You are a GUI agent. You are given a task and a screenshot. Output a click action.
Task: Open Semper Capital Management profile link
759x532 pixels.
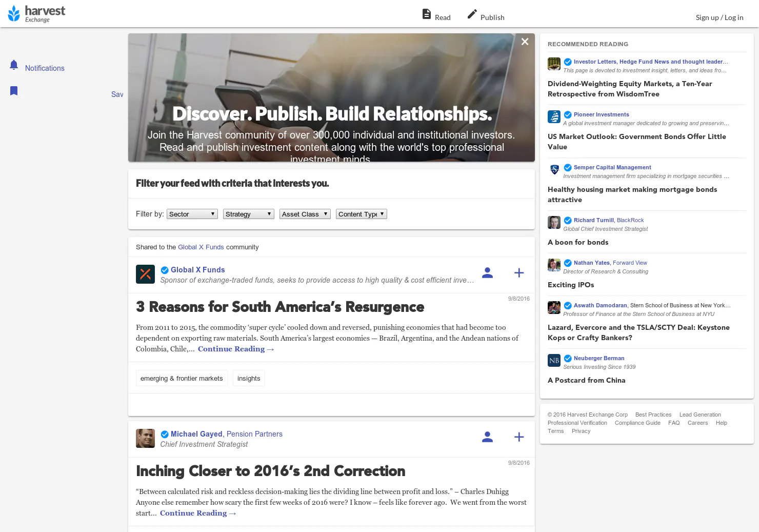[612, 167]
